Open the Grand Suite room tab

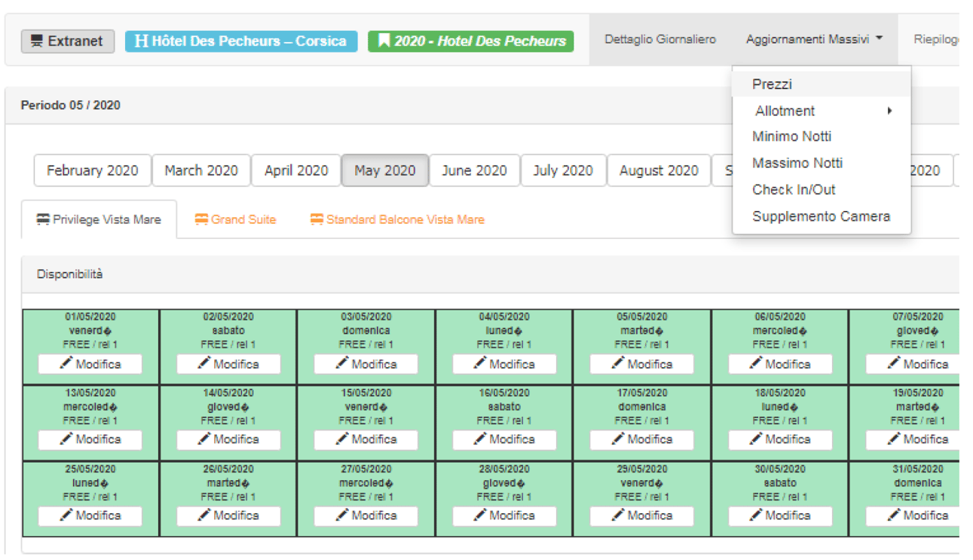point(235,219)
